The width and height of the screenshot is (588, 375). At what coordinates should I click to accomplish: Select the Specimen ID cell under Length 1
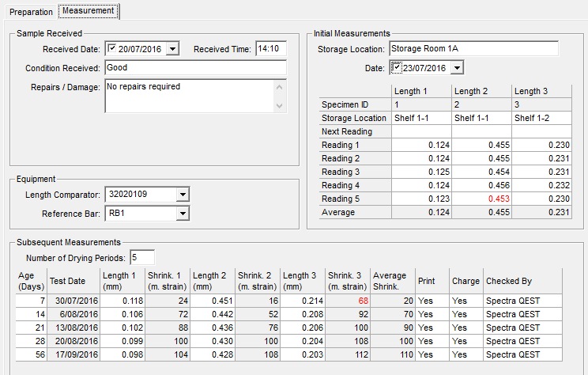click(x=421, y=104)
